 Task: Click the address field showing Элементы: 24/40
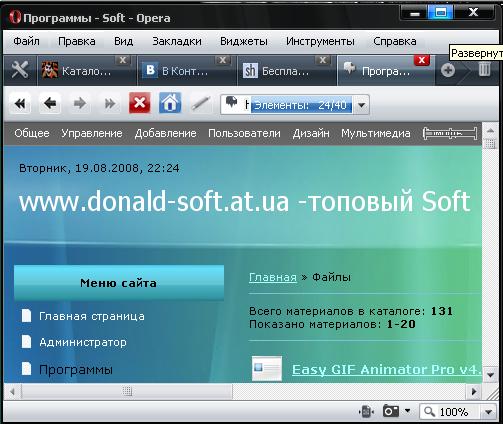[295, 105]
